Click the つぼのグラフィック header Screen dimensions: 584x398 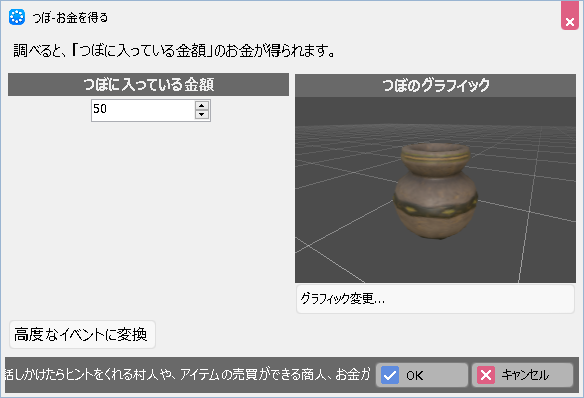click(435, 85)
